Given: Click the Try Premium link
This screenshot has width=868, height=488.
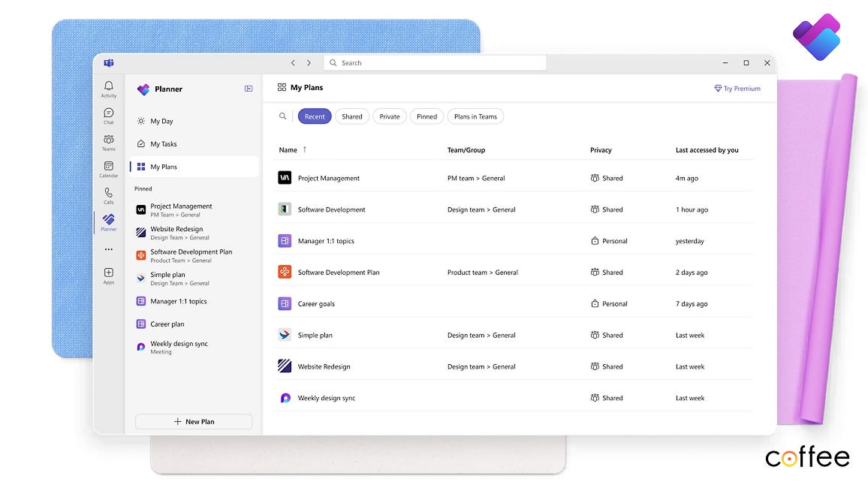Looking at the screenshot, I should tap(737, 89).
